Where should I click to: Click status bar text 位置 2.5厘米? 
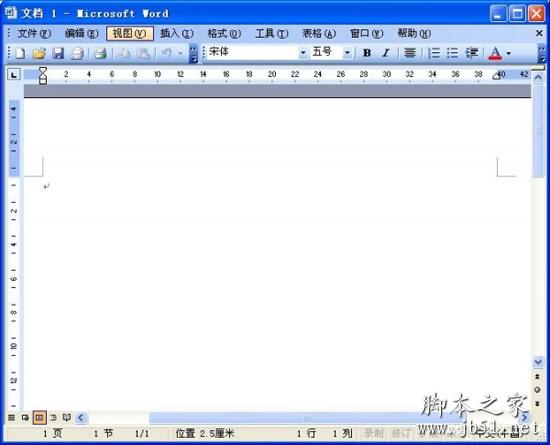[205, 434]
